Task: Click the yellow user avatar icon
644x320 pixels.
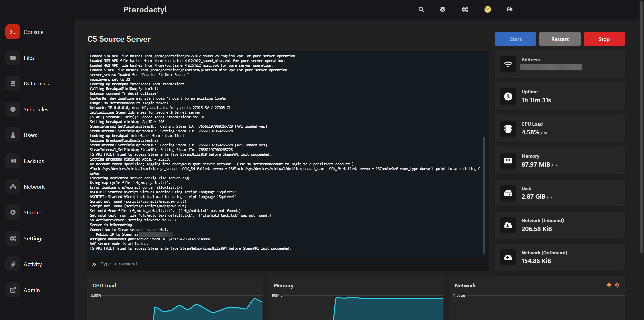Action: [x=488, y=9]
